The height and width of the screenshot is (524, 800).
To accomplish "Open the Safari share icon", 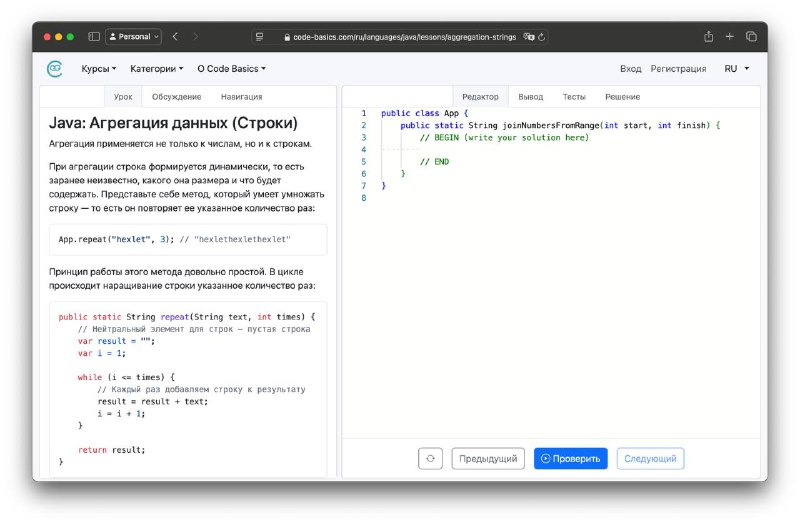I will point(709,36).
